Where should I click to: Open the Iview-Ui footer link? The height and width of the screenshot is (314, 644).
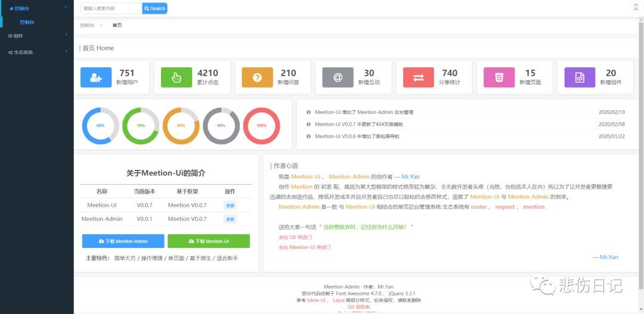click(316, 300)
